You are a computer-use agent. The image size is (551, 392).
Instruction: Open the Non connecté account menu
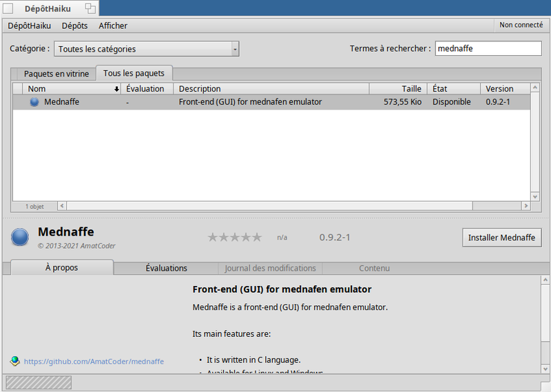521,25
